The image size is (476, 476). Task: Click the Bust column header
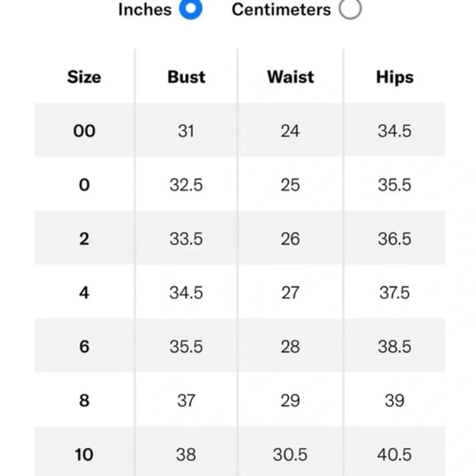click(187, 77)
